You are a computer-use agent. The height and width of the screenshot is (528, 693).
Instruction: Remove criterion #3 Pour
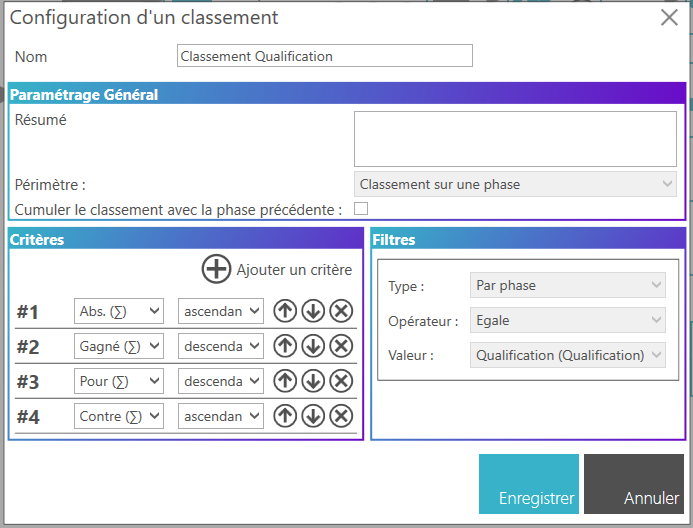pyautogui.click(x=342, y=381)
